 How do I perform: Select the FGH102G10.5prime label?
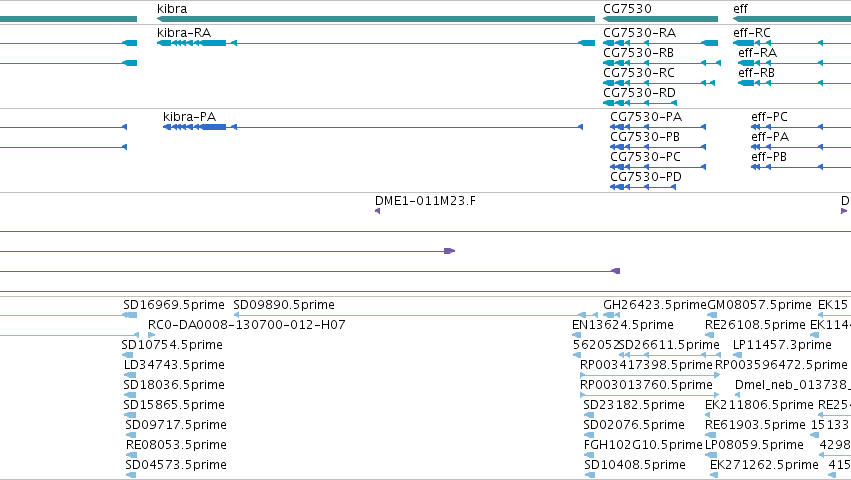pos(643,445)
